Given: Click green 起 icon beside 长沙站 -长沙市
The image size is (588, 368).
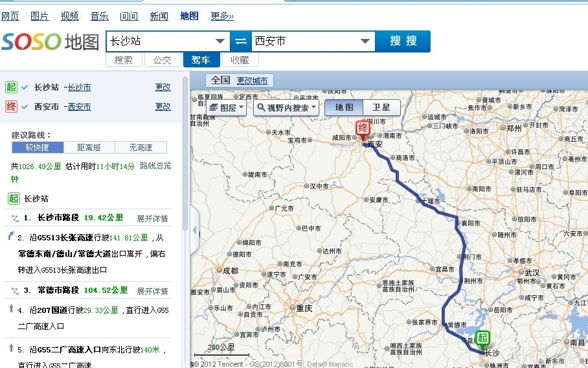Looking at the screenshot, I should tap(11, 87).
